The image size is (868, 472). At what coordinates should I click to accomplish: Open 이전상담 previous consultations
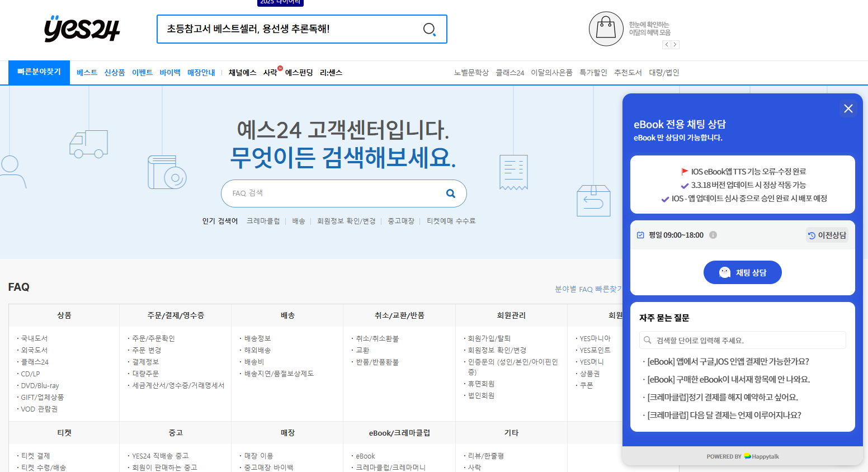tap(827, 235)
